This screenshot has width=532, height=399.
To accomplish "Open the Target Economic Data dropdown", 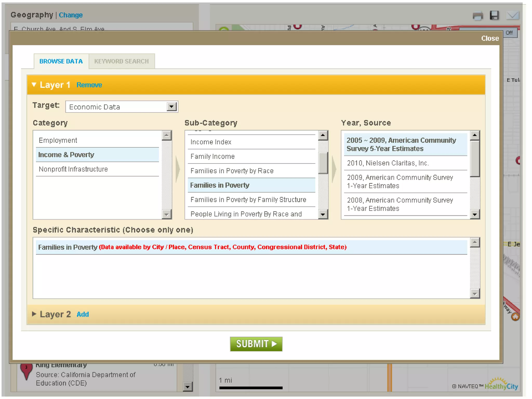I will 171,107.
